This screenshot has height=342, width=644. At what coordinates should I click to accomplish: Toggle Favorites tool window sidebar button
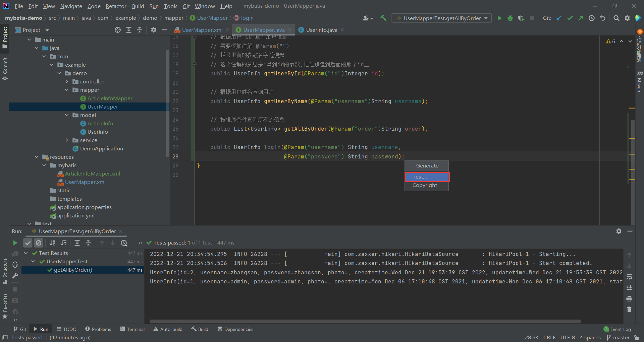tap(5, 306)
